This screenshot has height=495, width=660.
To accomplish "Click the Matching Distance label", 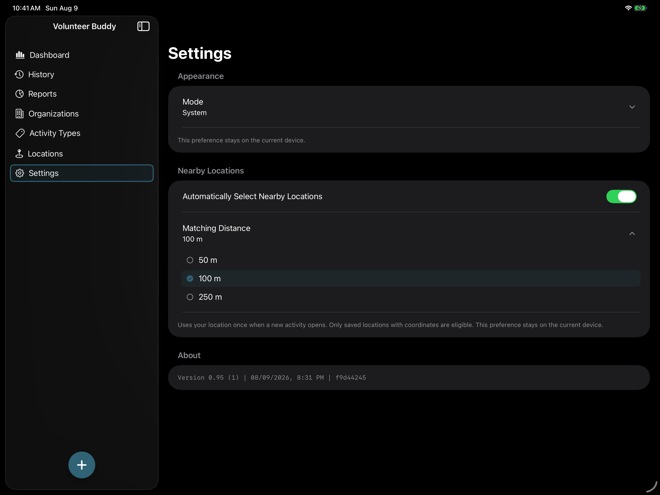I will [216, 228].
